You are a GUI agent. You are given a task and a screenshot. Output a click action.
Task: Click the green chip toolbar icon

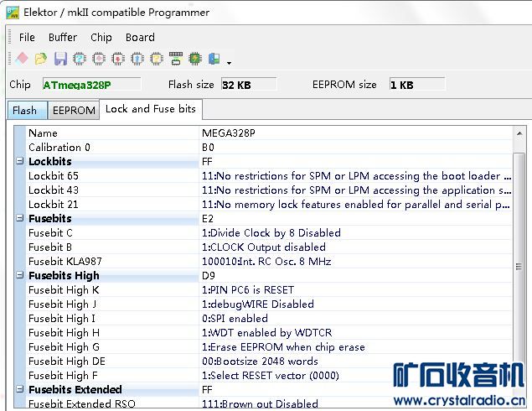[195, 59]
